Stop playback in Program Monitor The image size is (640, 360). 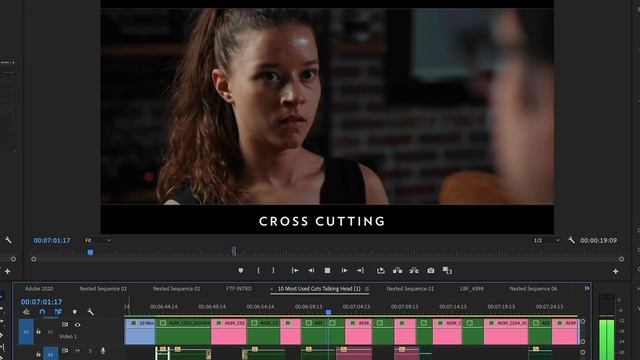pyautogui.click(x=327, y=271)
